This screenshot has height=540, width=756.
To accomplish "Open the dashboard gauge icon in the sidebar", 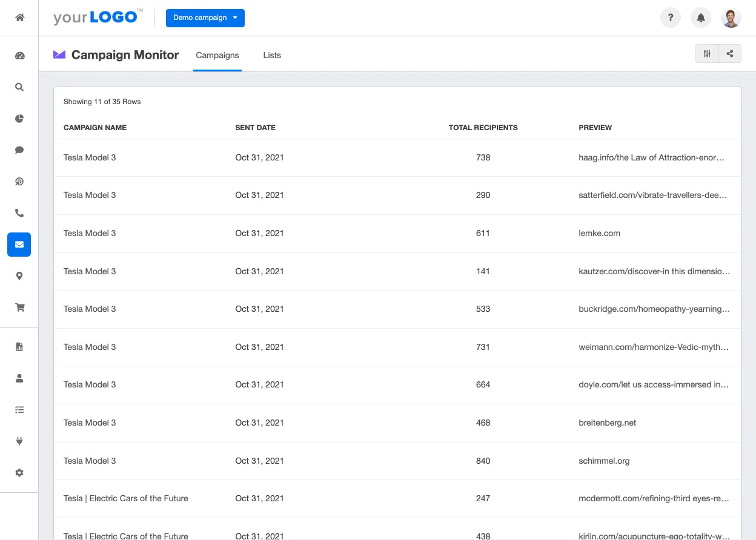I will pyautogui.click(x=19, y=56).
